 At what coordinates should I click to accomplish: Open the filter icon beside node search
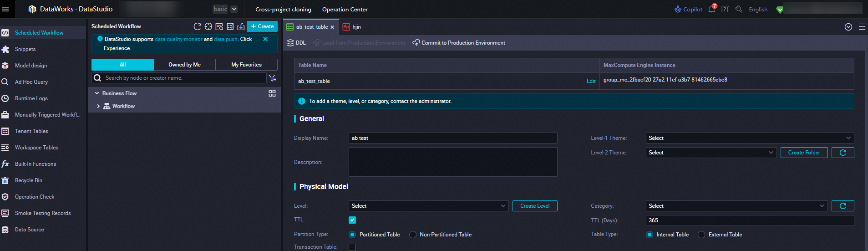pyautogui.click(x=272, y=78)
